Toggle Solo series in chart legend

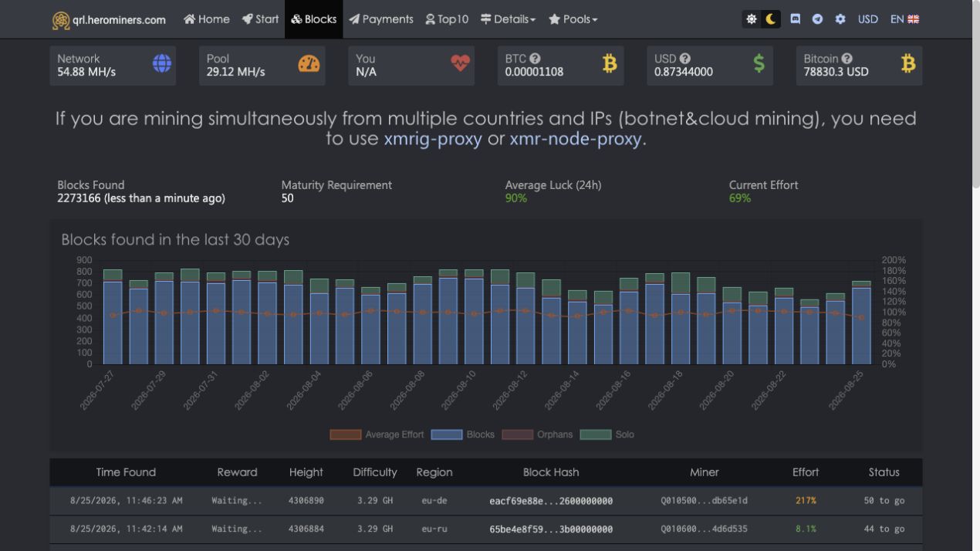pyautogui.click(x=607, y=434)
